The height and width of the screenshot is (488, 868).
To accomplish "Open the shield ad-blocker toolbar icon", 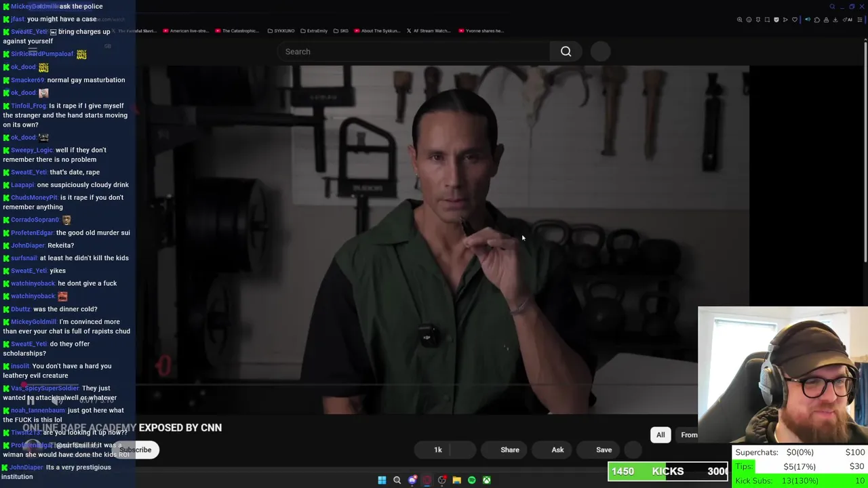I will [x=776, y=20].
